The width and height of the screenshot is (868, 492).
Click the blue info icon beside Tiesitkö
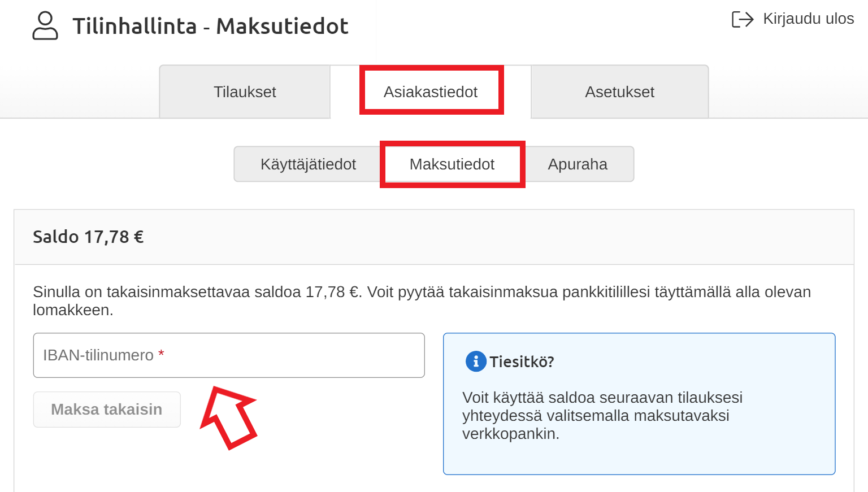tap(476, 362)
